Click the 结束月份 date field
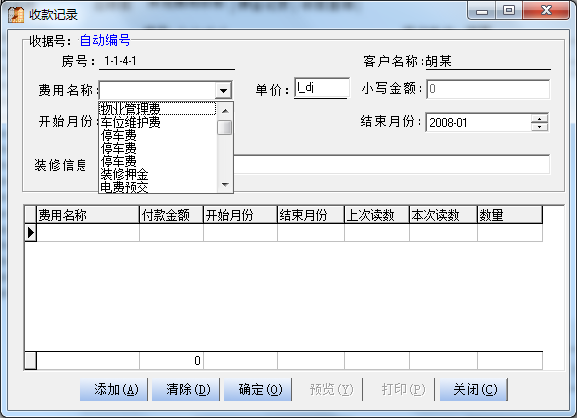Viewport: 577px width, 418px height. point(478,123)
